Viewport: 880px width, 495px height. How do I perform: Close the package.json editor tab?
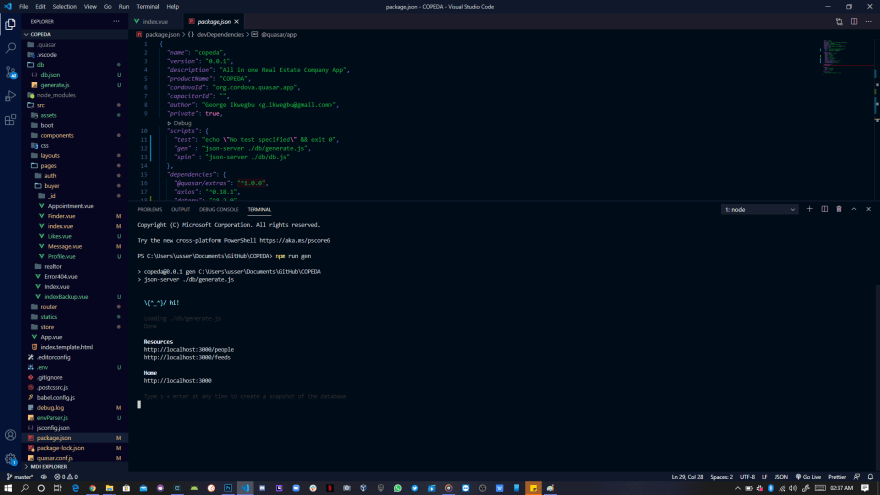[x=236, y=21]
